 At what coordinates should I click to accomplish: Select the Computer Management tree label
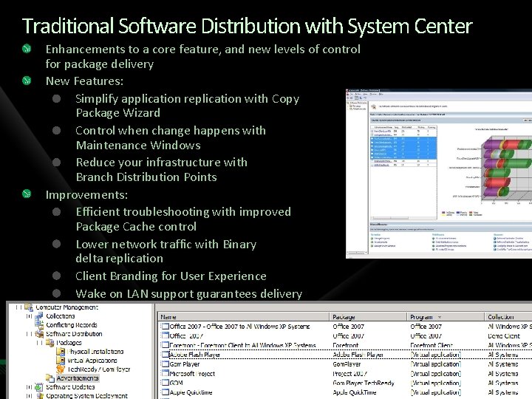coord(66,307)
